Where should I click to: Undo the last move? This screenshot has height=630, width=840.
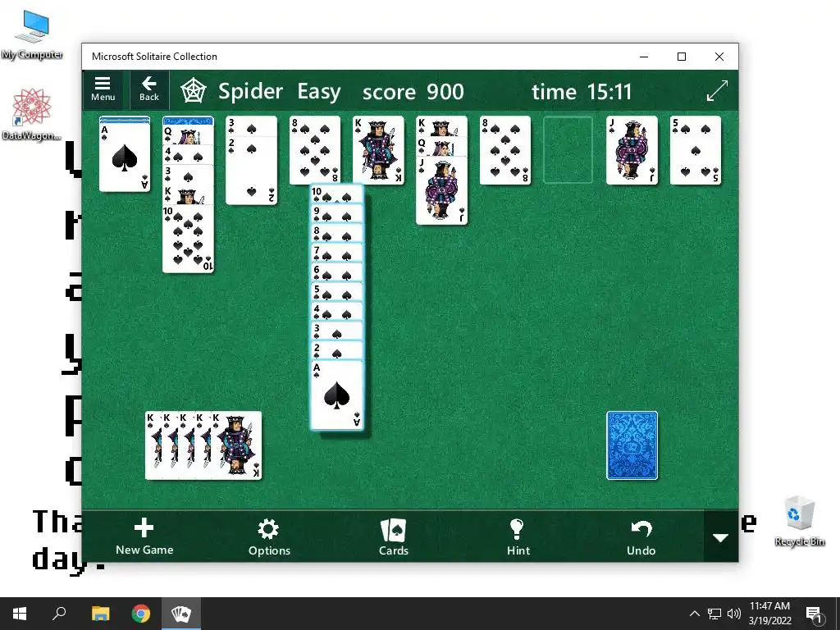click(x=641, y=536)
